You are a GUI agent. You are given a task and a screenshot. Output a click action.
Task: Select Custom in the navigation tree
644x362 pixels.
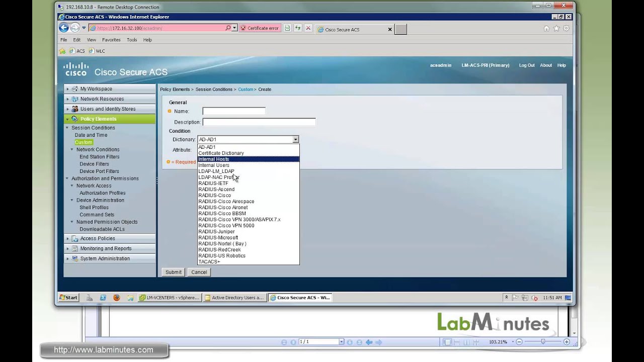coord(84,142)
